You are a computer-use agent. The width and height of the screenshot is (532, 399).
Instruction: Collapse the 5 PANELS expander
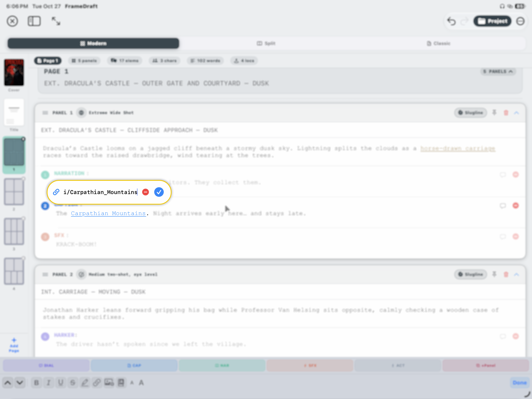coord(498,72)
